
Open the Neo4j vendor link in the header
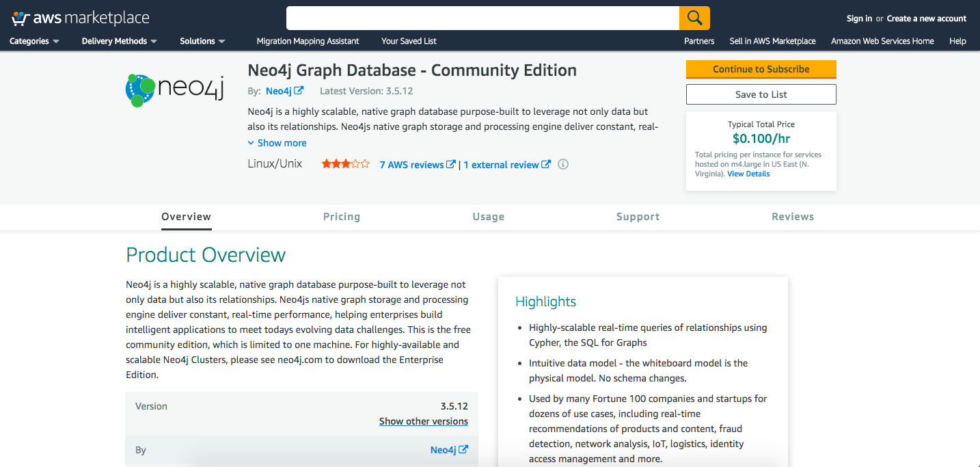(x=284, y=91)
